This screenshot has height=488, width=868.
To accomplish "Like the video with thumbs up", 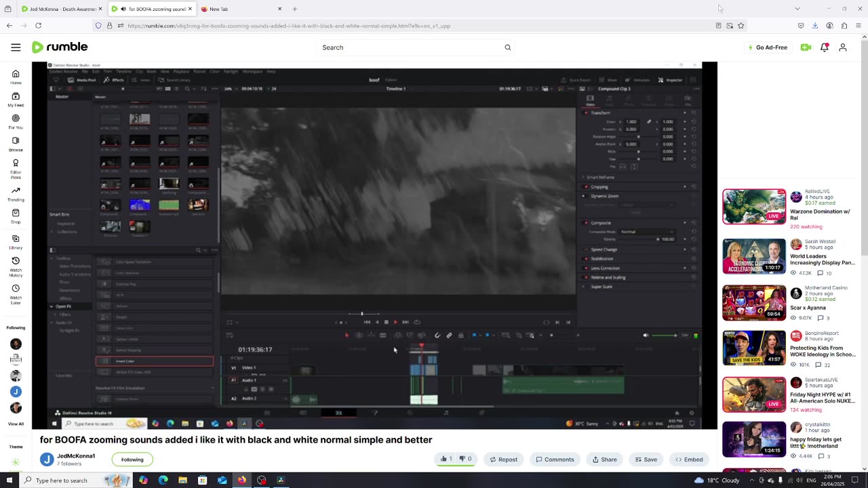I will tap(446, 460).
